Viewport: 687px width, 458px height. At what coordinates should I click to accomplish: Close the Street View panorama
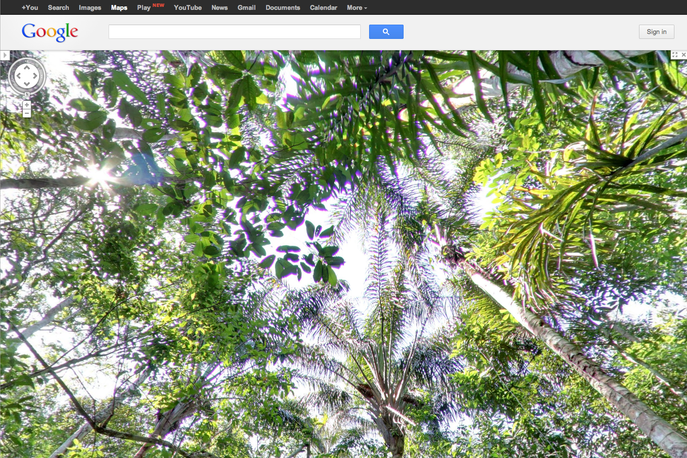pos(682,55)
